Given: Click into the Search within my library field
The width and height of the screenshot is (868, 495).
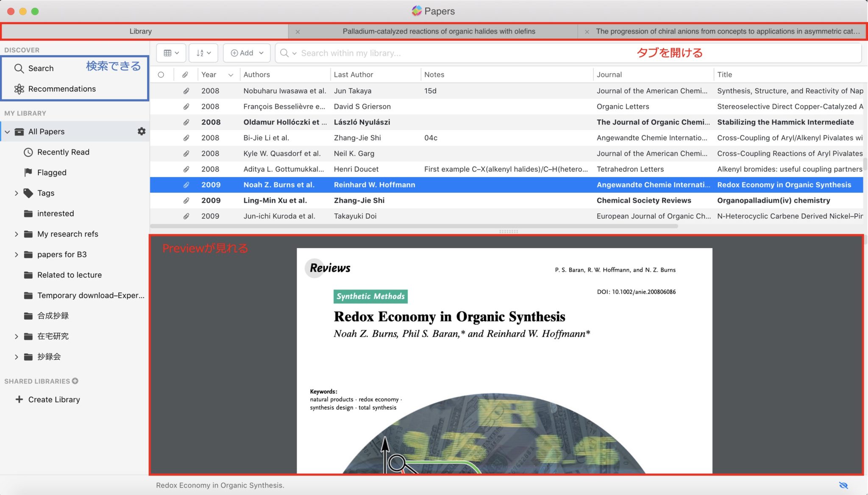Looking at the screenshot, I should tap(568, 53).
